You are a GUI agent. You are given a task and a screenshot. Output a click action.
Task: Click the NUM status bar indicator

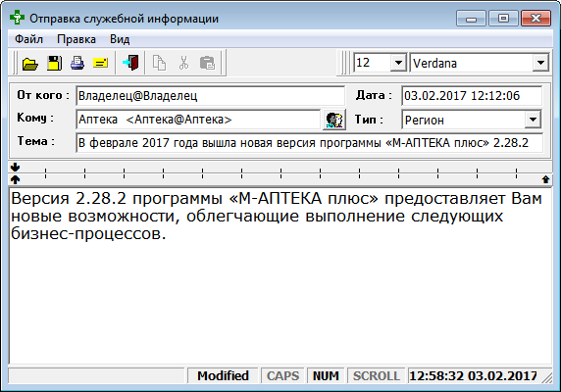tap(326, 375)
